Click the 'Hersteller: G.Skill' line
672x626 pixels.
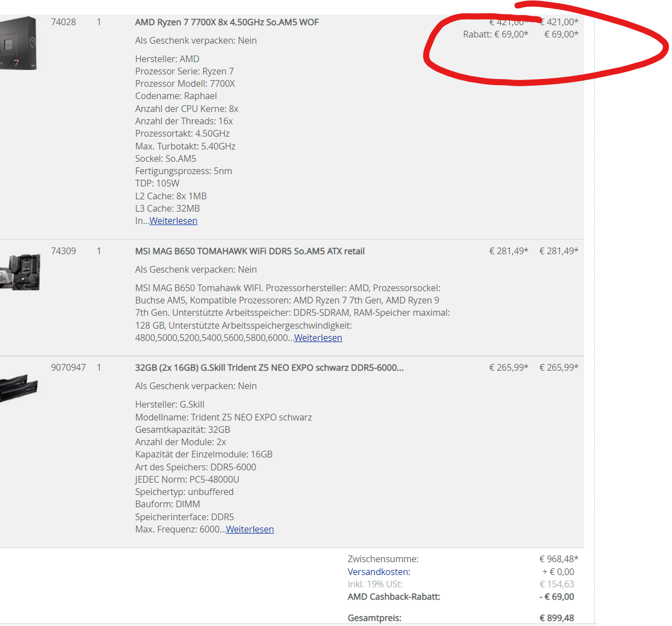[170, 404]
